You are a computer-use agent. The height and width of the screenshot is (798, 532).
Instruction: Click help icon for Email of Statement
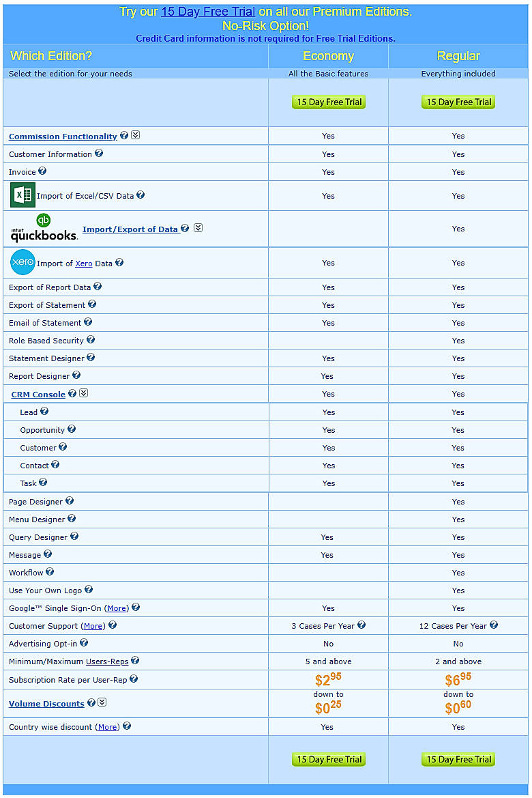pyautogui.click(x=87, y=322)
